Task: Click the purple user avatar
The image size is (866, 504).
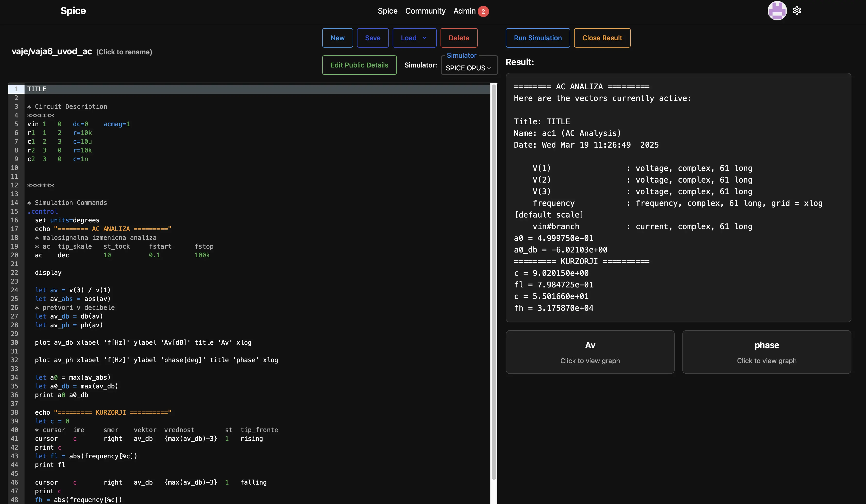Action: click(x=777, y=11)
